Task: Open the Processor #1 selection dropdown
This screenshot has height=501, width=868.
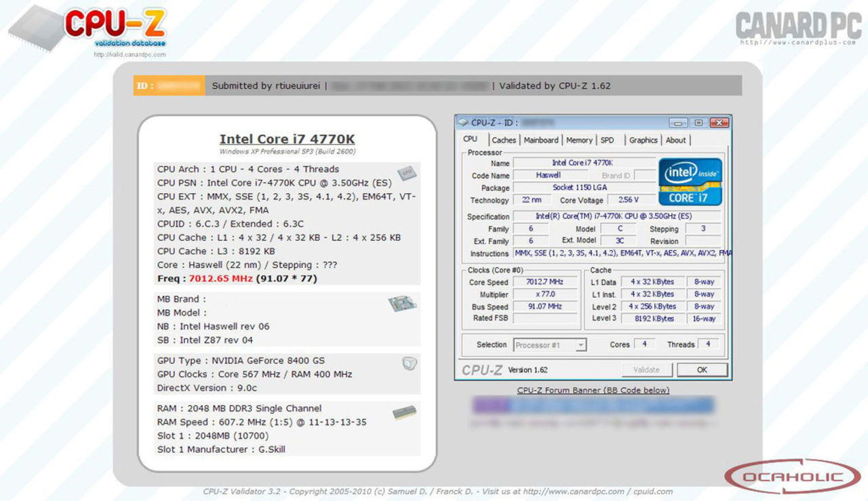Action: click(580, 345)
